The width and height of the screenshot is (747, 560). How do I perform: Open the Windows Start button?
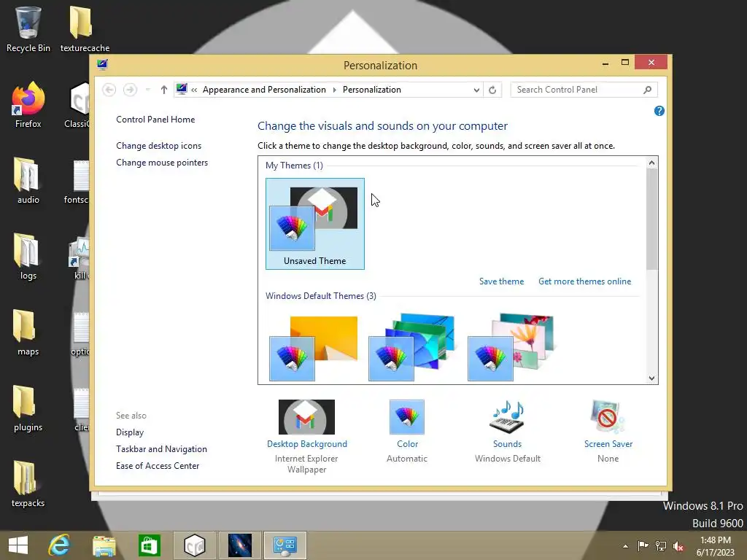tap(18, 545)
